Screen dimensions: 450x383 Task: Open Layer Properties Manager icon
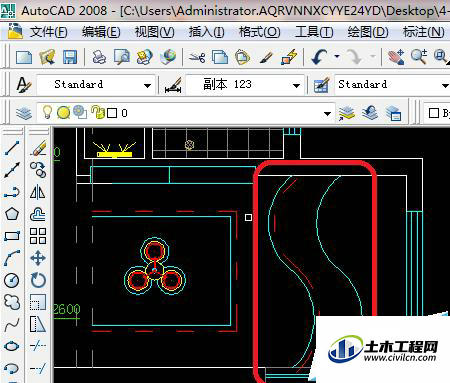[24, 113]
